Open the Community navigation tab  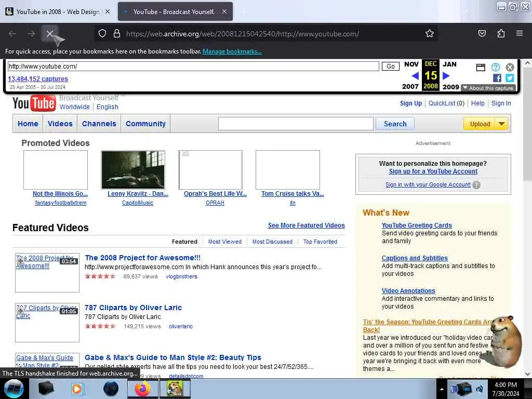pyautogui.click(x=145, y=124)
